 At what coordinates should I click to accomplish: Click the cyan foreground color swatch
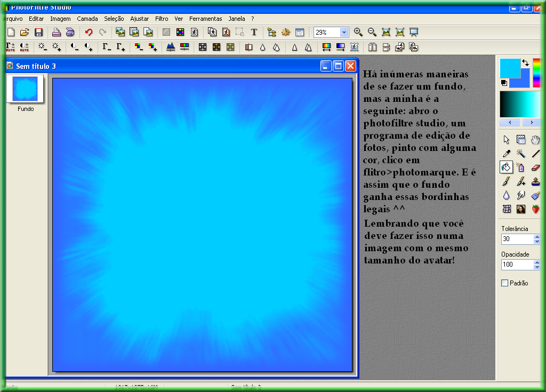pos(508,67)
